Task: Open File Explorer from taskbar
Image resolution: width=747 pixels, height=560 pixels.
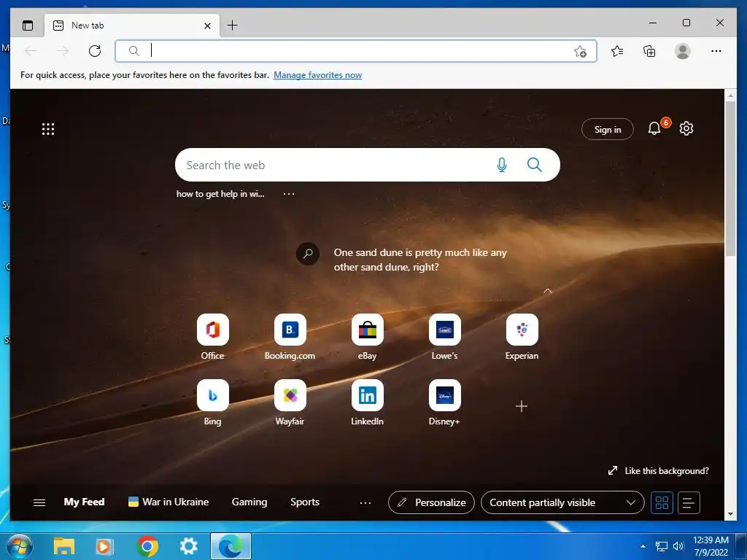Action: pyautogui.click(x=64, y=546)
